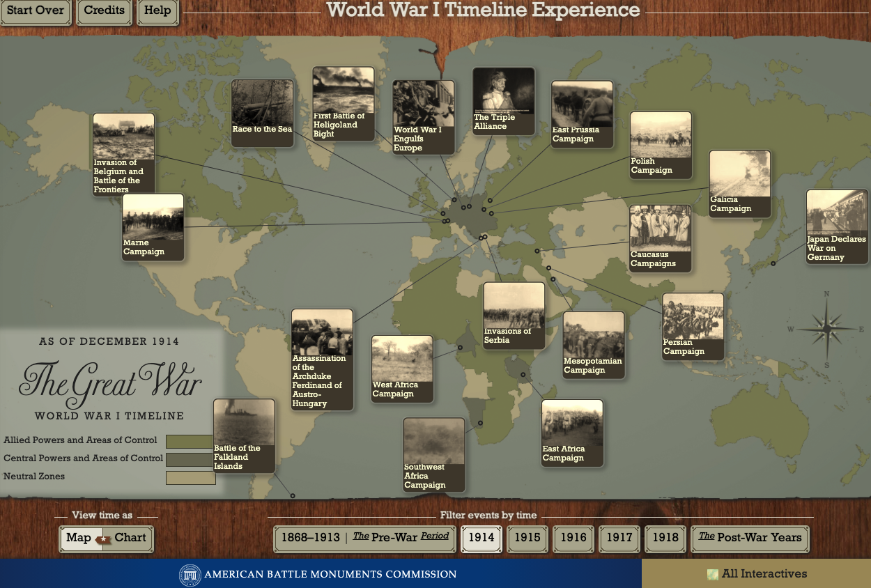Click the West Africa map marker

(x=460, y=346)
